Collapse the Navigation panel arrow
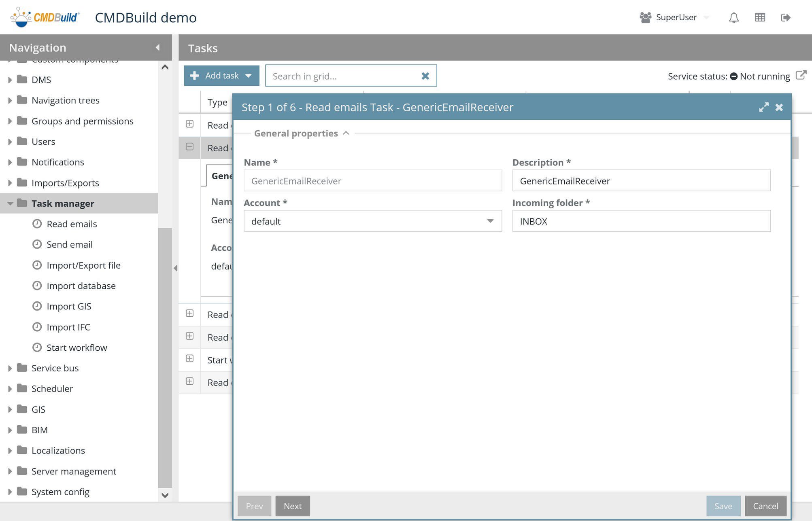Screen dimensions: 812x521 pos(157,48)
